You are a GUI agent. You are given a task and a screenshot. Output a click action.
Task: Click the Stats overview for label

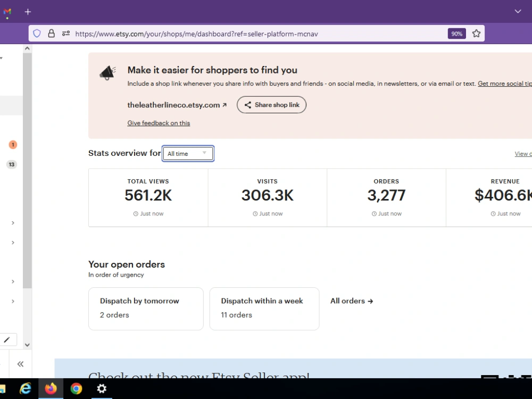124,153
